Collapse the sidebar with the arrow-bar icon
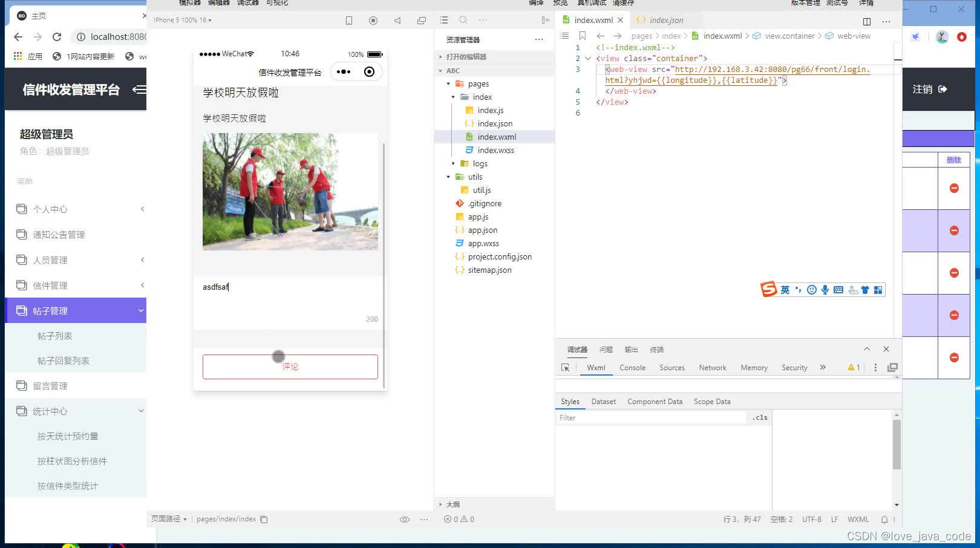 (546, 20)
